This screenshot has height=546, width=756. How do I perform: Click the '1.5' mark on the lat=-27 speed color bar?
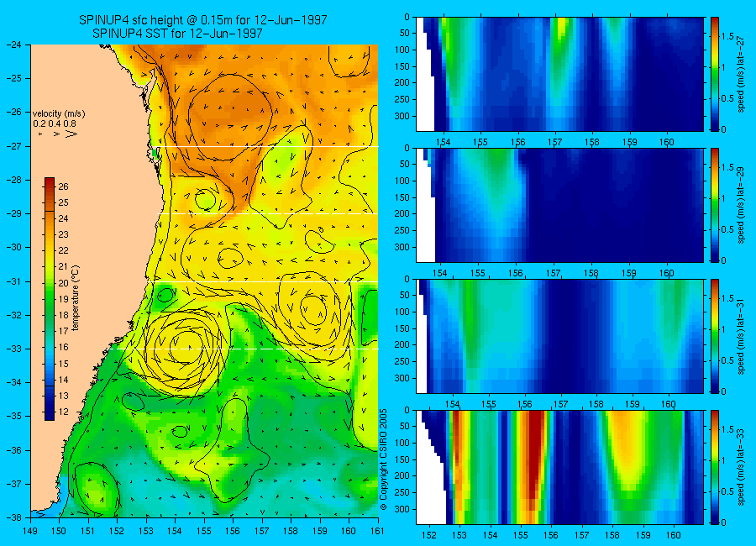click(727, 37)
